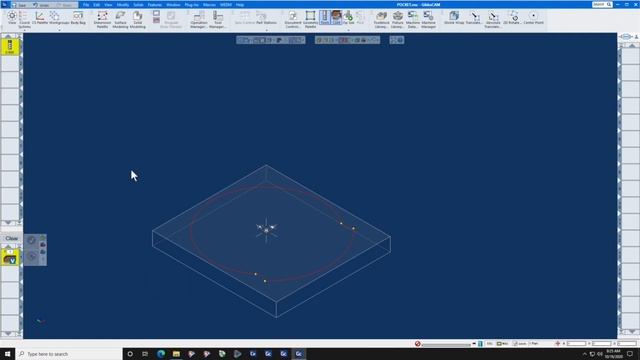640x360 pixels.
Task: Select the yellow tool tile number one
Action: pos(10,47)
